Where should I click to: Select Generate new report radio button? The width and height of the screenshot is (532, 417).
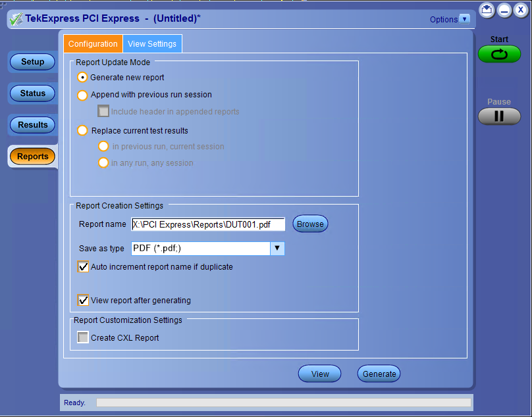point(82,78)
